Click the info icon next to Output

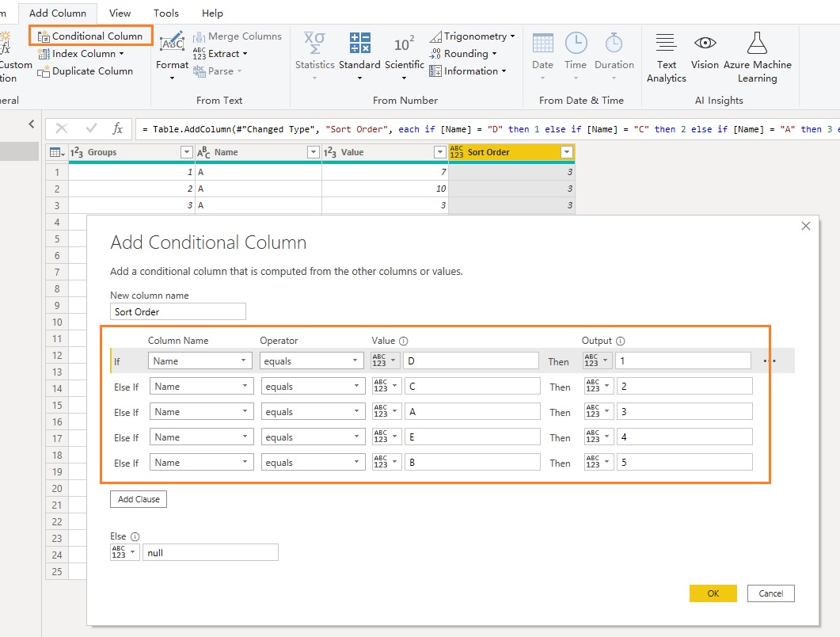(x=621, y=341)
